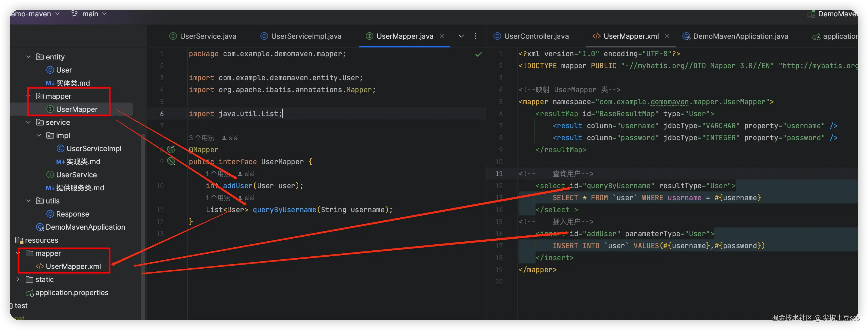
Task: Switch to the UserServiceImpl.java tab
Action: (306, 36)
